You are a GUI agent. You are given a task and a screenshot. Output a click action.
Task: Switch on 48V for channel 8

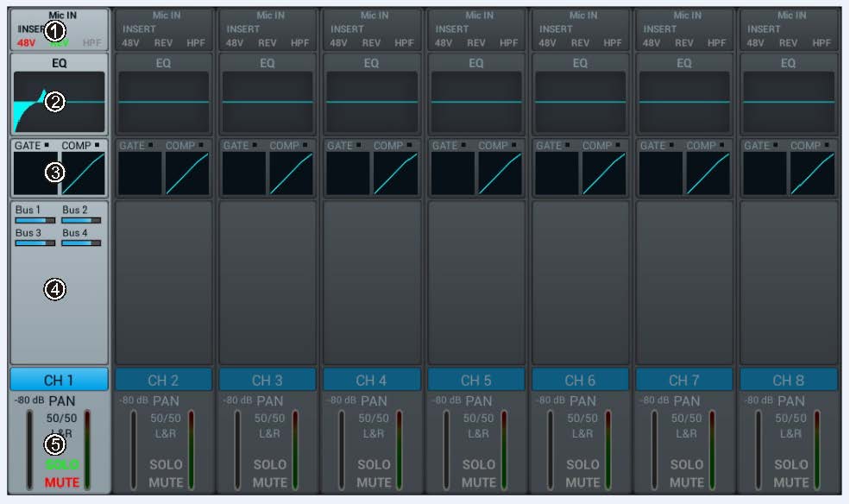755,43
